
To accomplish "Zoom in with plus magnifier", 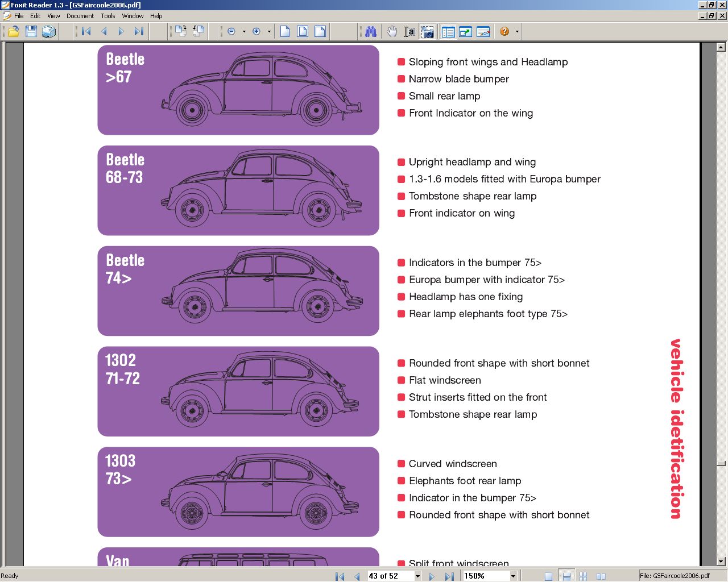I will coord(257,32).
